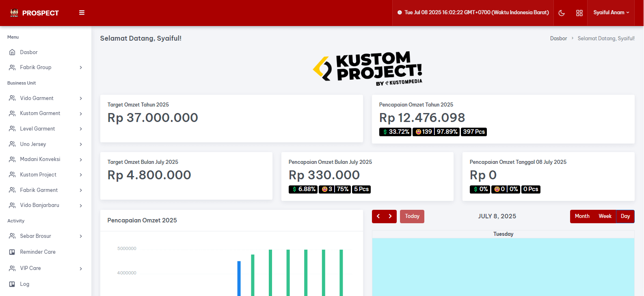
Task: Click Rp 4.800.000 monthly target value
Action: tap(149, 175)
